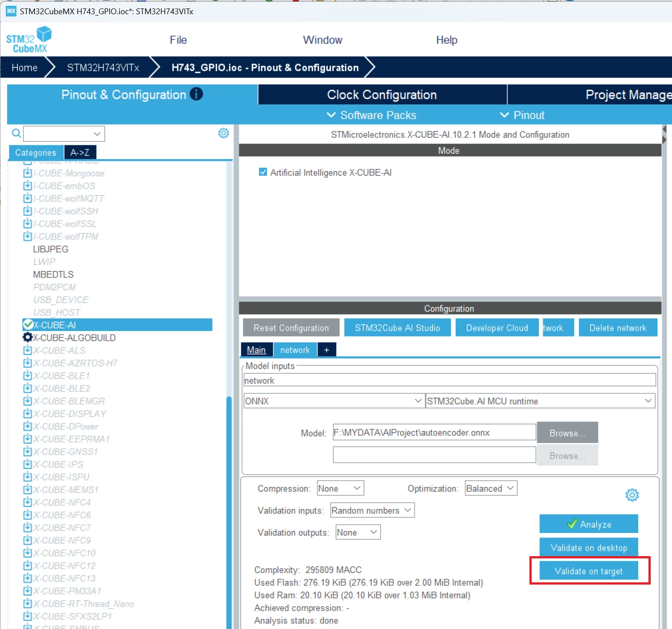Click download icon for I-CUBE-wolfSSL
The width and height of the screenshot is (672, 629).
tap(28, 223)
